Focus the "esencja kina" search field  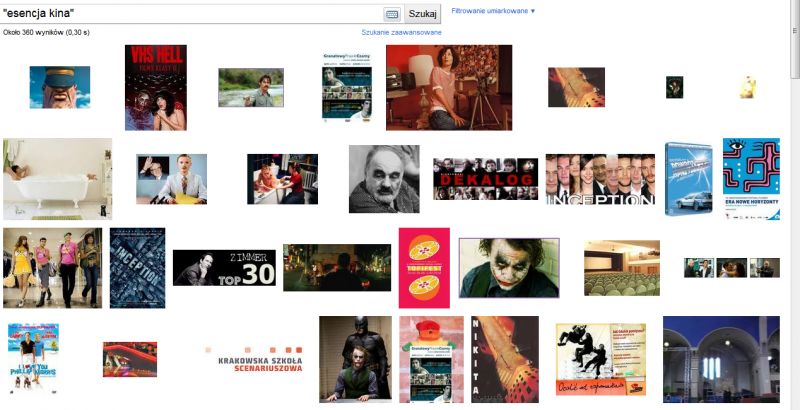click(x=191, y=14)
